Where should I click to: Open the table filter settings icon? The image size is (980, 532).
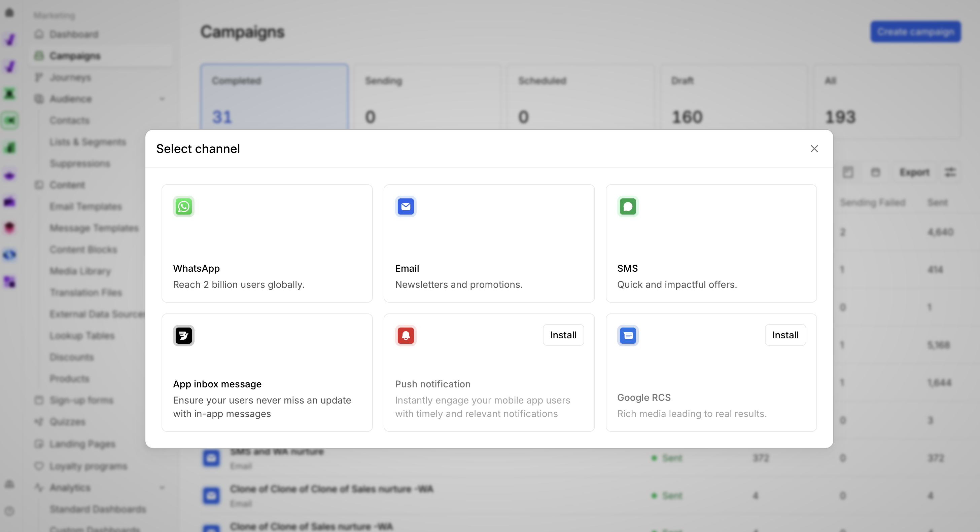[x=950, y=172]
